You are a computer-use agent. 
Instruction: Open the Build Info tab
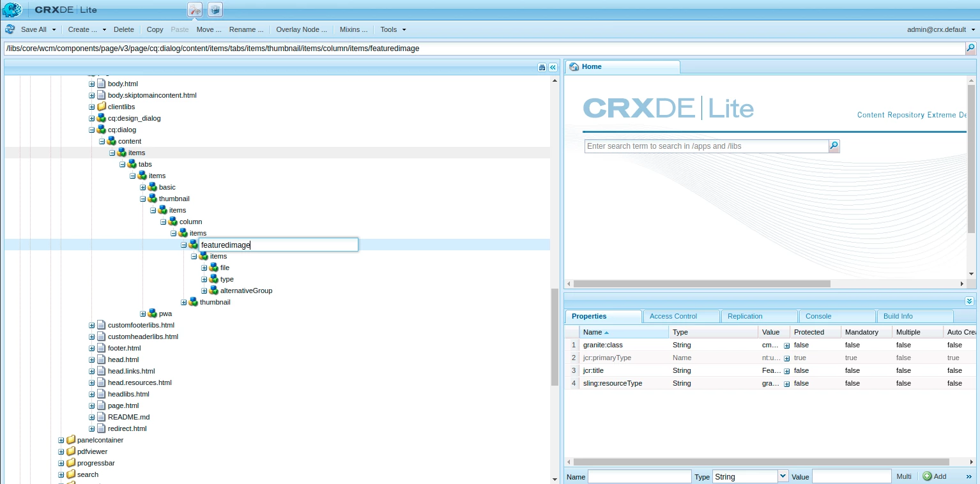click(915, 316)
